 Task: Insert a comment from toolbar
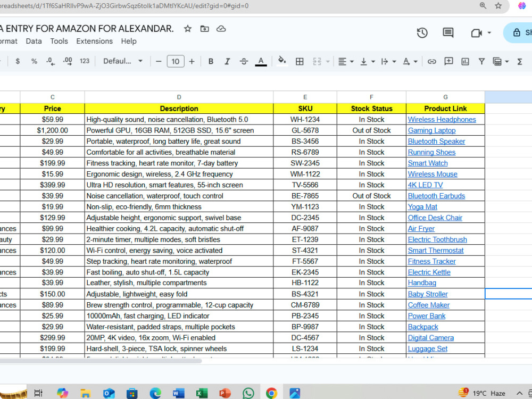click(x=448, y=61)
